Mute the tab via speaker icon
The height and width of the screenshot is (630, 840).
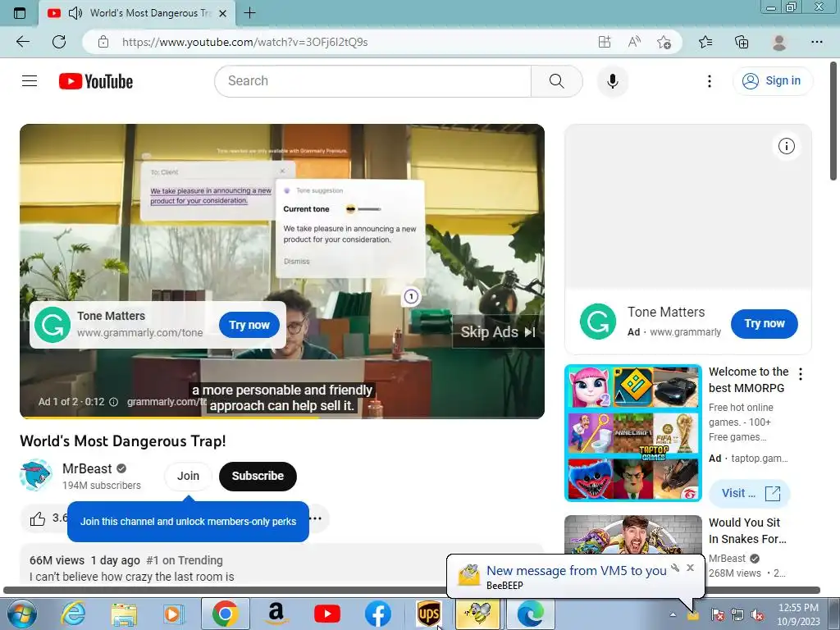point(75,13)
